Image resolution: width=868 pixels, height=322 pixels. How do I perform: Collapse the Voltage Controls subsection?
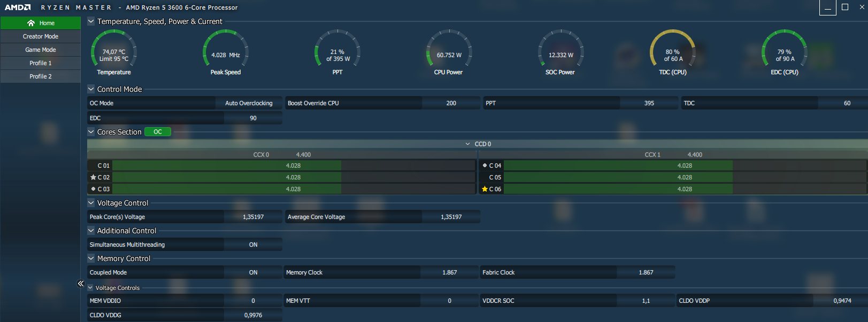tap(90, 288)
